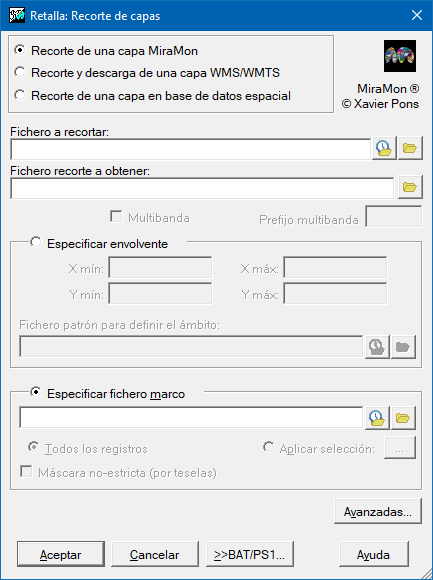This screenshot has width=433, height=580.
Task: Browse folder icon for fichero marco
Action: (403, 418)
